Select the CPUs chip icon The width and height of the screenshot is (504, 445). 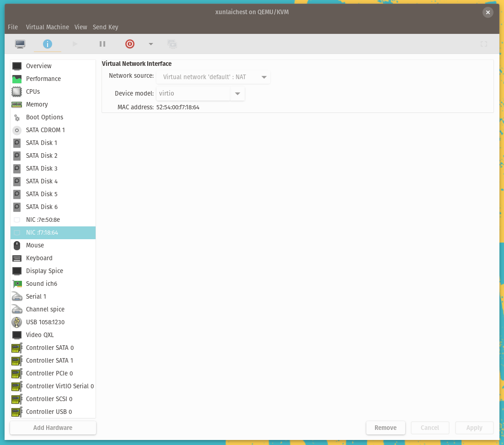[x=17, y=91]
